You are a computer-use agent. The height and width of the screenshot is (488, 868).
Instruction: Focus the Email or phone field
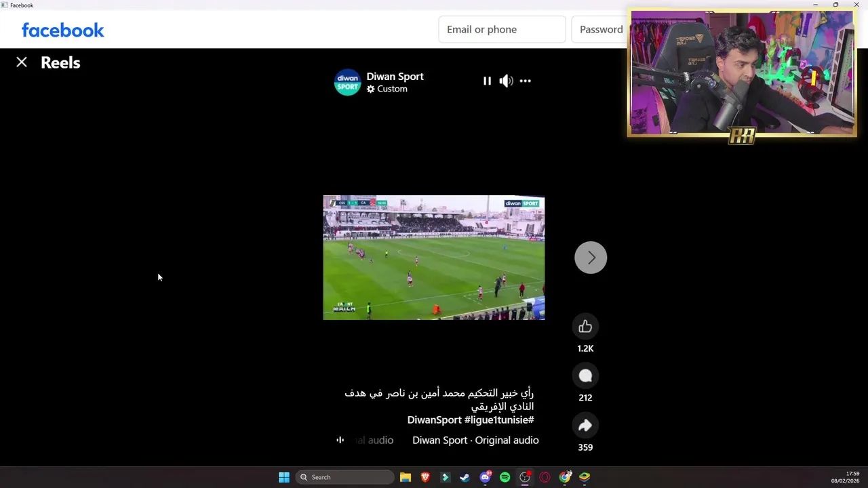point(502,29)
